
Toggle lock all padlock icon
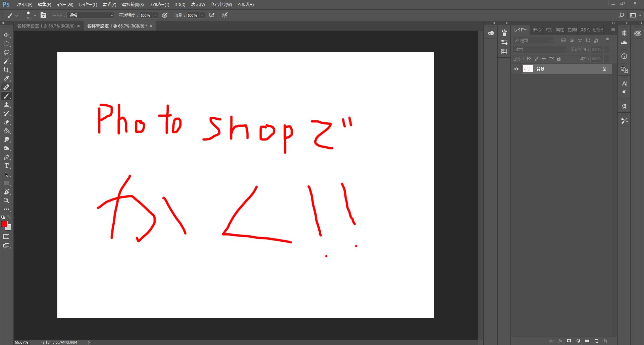pos(559,59)
